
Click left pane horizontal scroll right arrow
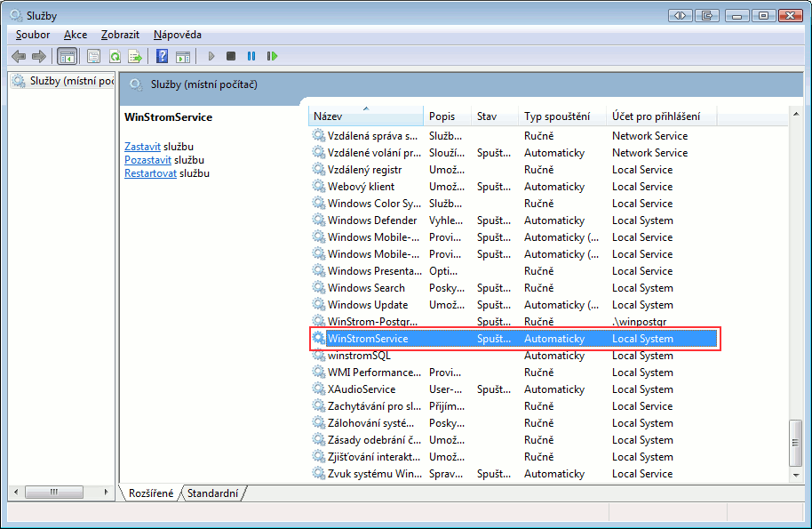click(106, 492)
